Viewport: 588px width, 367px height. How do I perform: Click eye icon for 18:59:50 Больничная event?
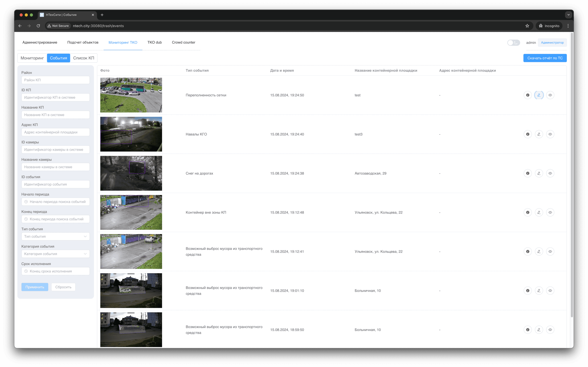click(x=550, y=330)
